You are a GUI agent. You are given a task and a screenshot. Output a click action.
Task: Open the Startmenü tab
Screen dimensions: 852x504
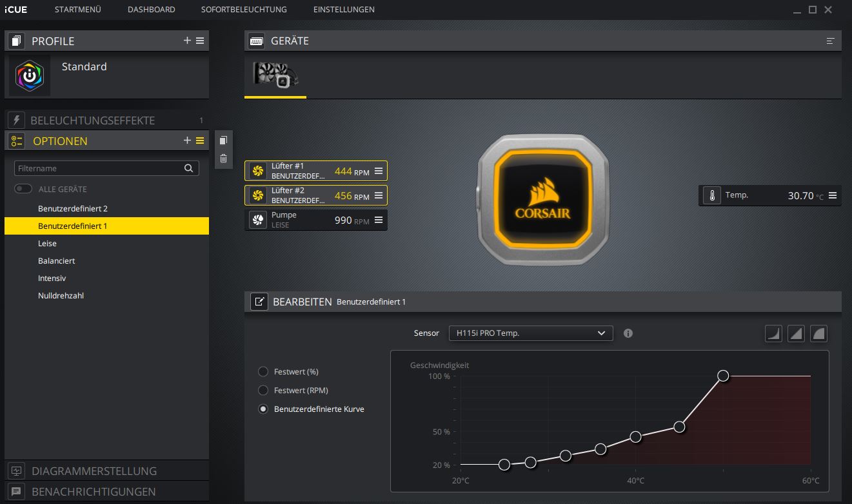(78, 10)
